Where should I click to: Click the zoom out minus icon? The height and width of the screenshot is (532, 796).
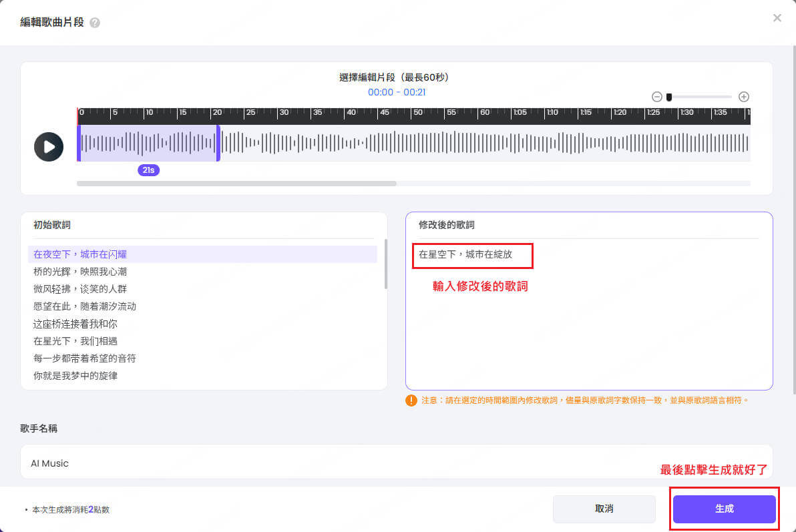tap(656, 97)
